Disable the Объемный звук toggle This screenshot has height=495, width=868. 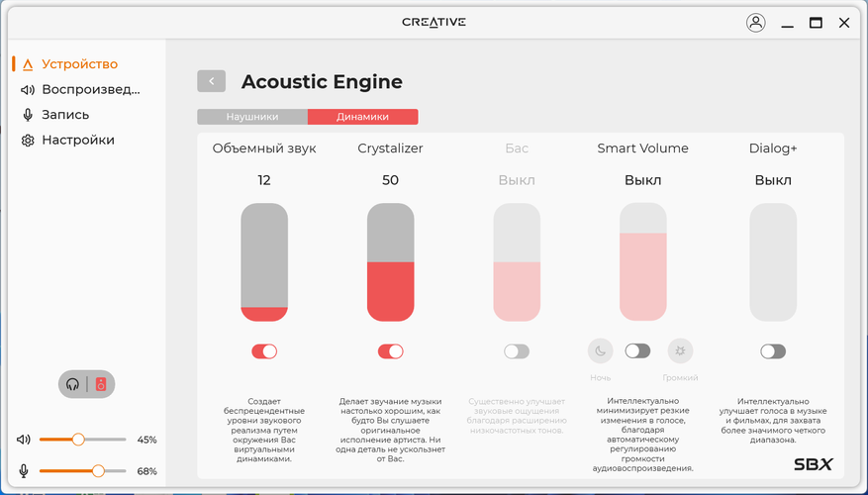[x=264, y=351]
